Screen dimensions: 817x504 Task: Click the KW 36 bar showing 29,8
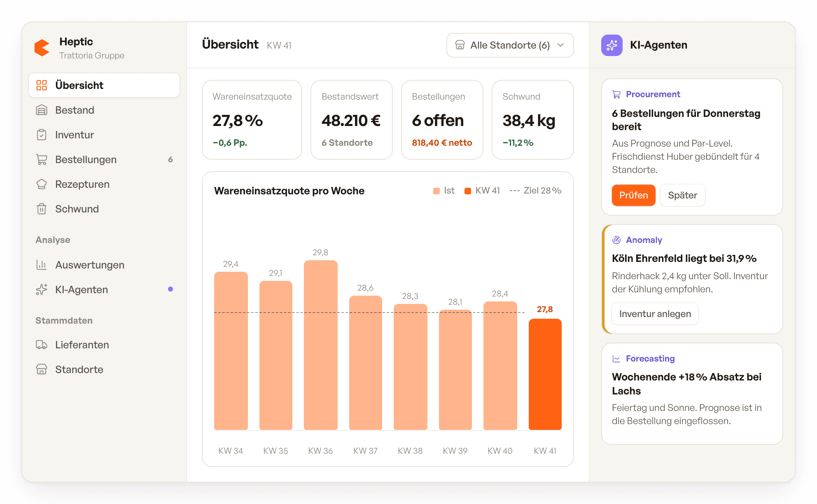[x=321, y=345]
